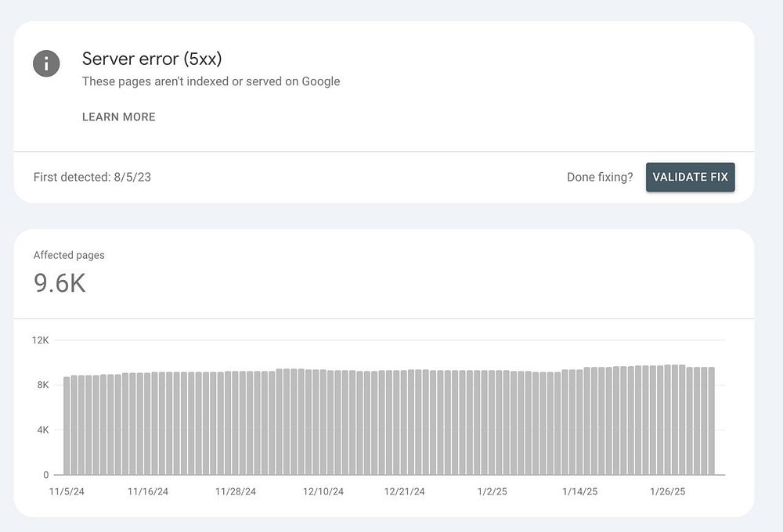Click the 1/14/25 date axis label
Image resolution: width=783 pixels, height=532 pixels.
(579, 491)
